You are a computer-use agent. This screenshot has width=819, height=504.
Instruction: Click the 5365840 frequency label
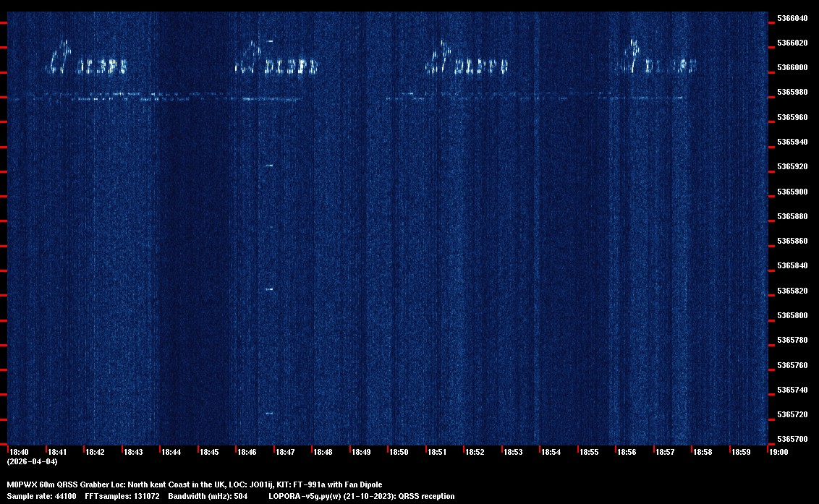coord(792,266)
